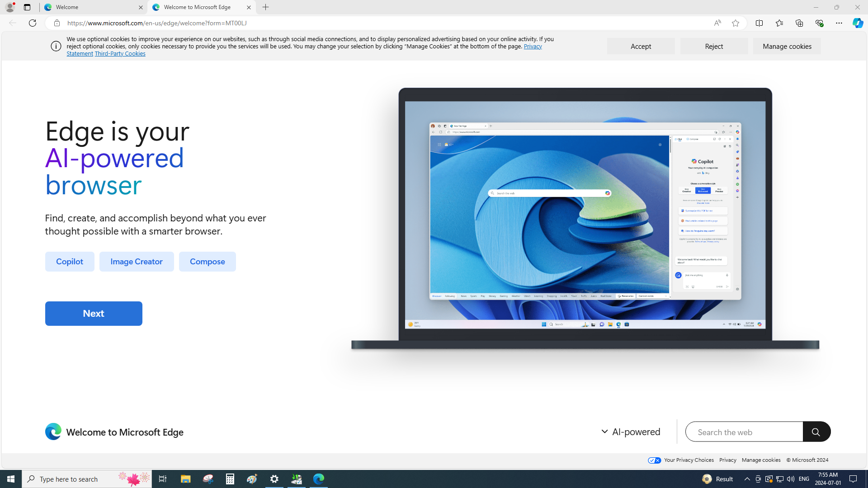View site information lock icon
Viewport: 868px width, 488px height.
57,23
